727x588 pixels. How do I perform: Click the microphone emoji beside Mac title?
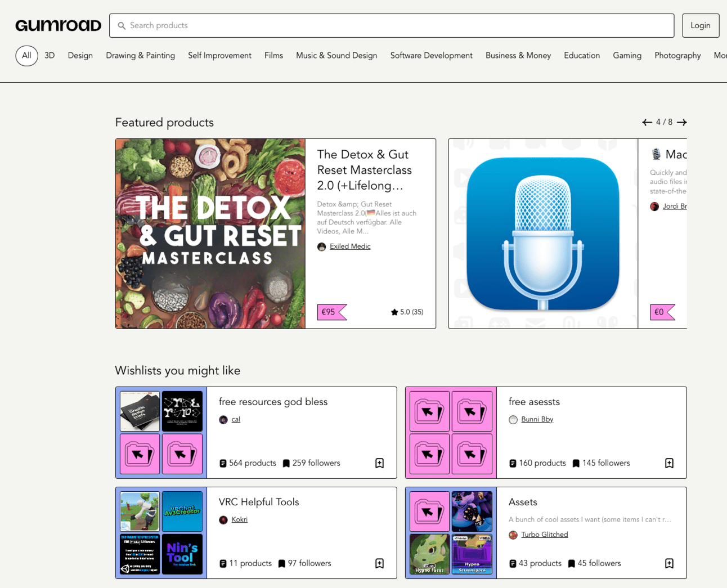click(x=656, y=154)
